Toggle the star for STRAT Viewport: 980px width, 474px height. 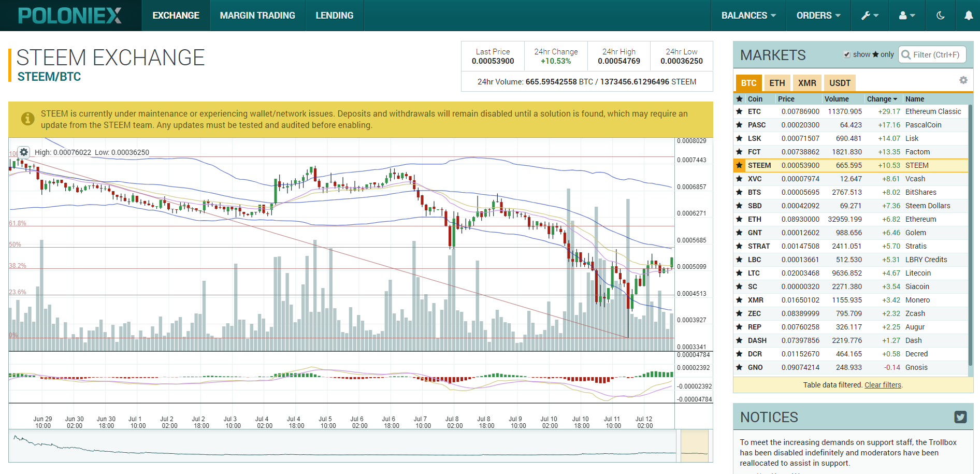click(x=740, y=246)
